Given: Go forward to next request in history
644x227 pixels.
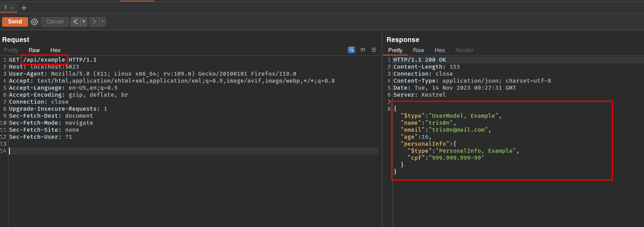Looking at the screenshot, I should click(94, 22).
